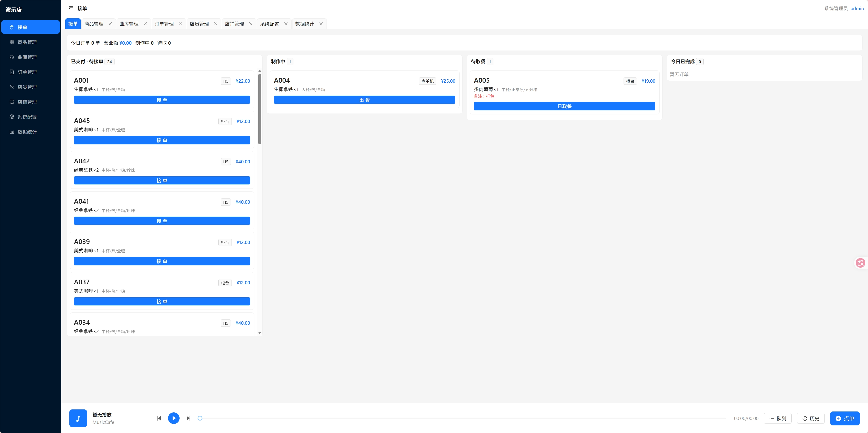Open 订单管理 in the sidebar

tap(31, 72)
